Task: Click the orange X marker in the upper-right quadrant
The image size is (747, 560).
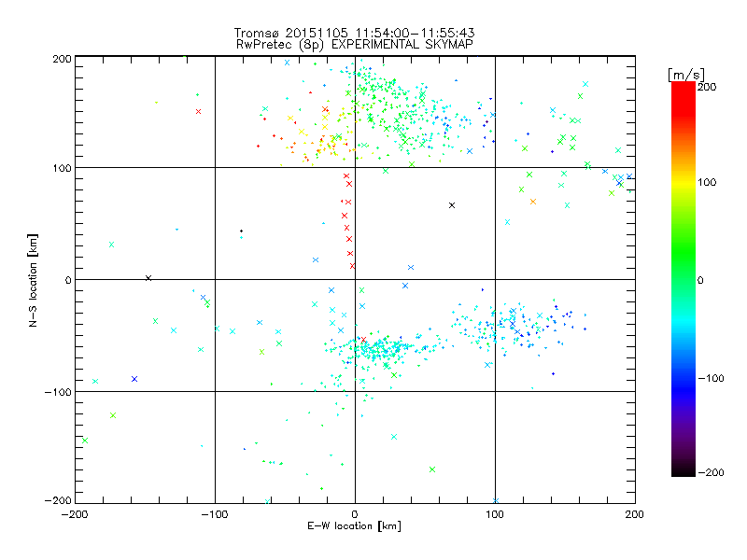Action: point(533,202)
